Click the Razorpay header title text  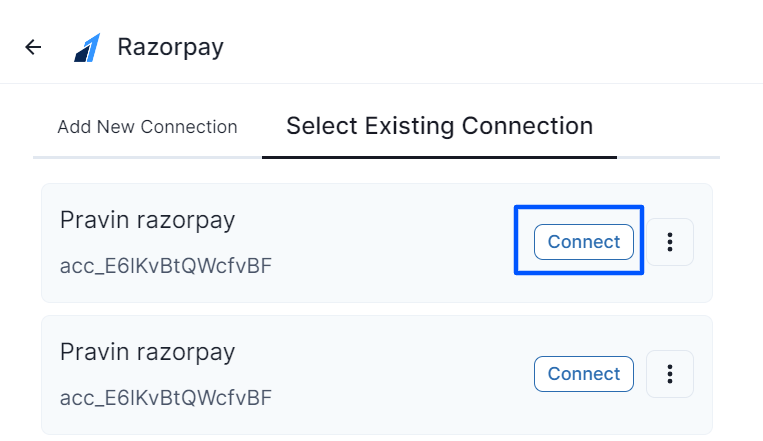click(170, 47)
